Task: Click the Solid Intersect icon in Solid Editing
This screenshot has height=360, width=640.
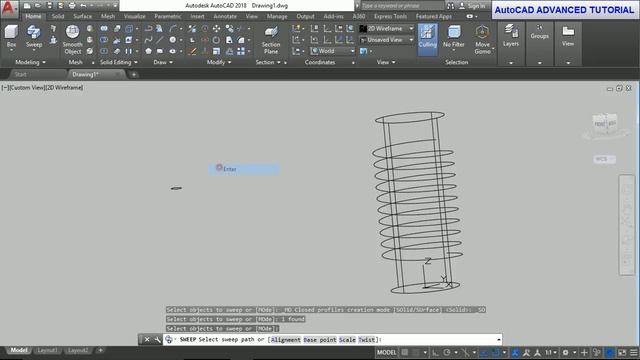Action: (104, 51)
